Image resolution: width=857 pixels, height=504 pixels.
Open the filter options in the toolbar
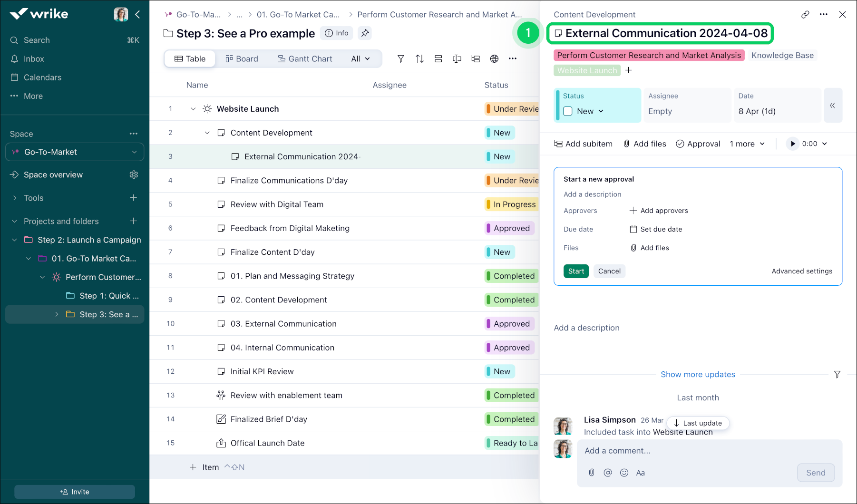[401, 58]
